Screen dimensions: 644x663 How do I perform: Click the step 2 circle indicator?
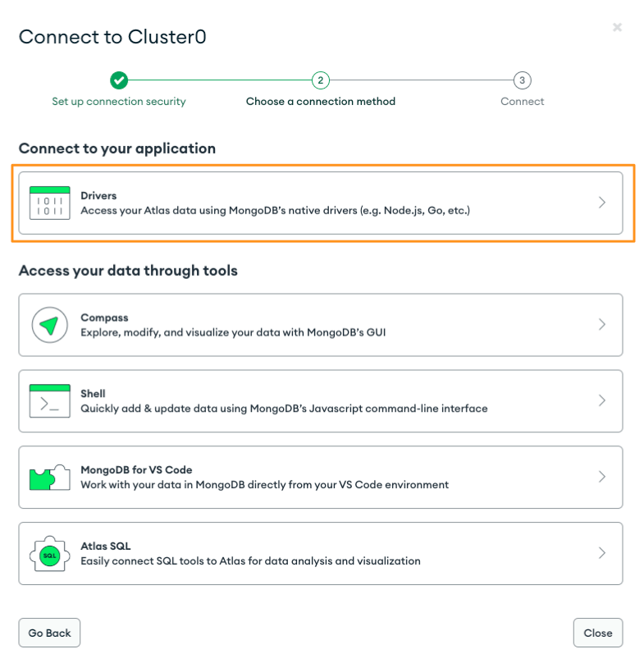[x=321, y=80]
